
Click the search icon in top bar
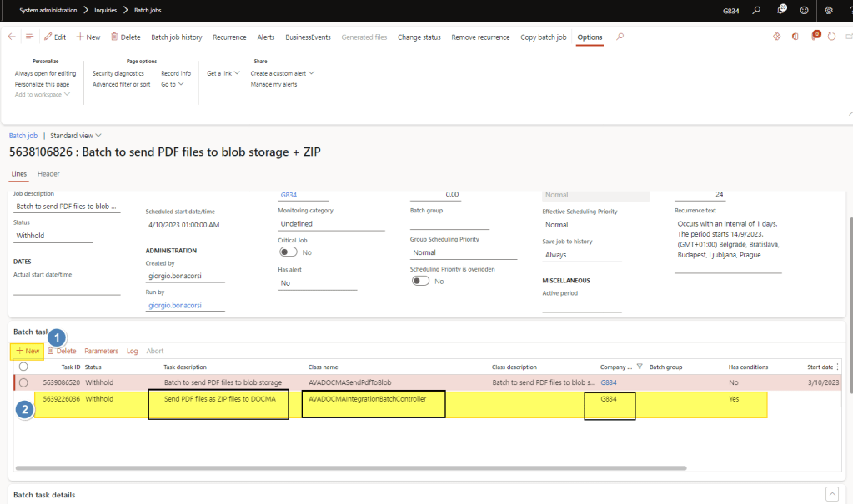tap(756, 10)
